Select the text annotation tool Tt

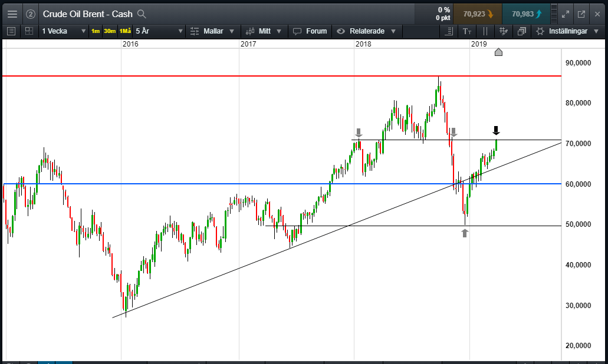click(x=467, y=31)
